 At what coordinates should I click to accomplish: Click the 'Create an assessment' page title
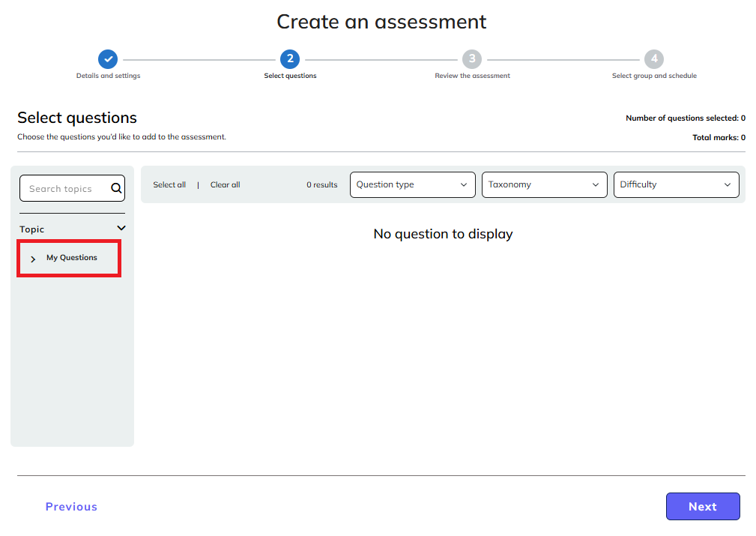(x=382, y=22)
